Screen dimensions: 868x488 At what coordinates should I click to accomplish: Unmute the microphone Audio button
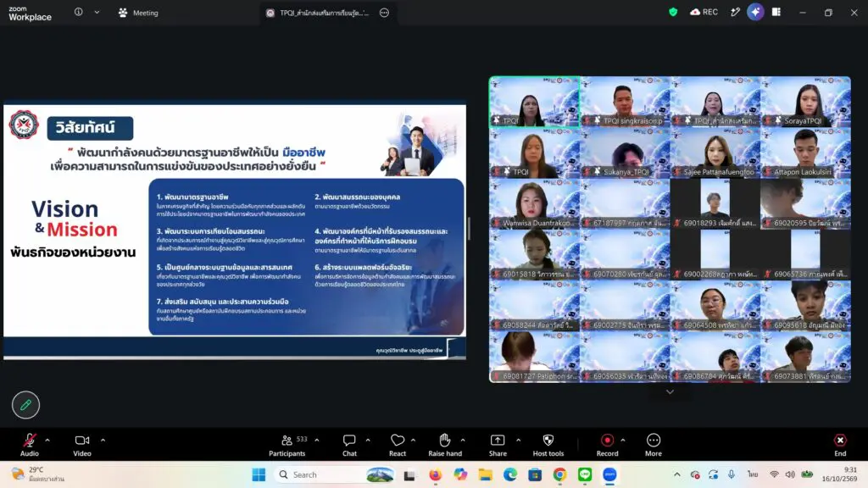[30, 445]
